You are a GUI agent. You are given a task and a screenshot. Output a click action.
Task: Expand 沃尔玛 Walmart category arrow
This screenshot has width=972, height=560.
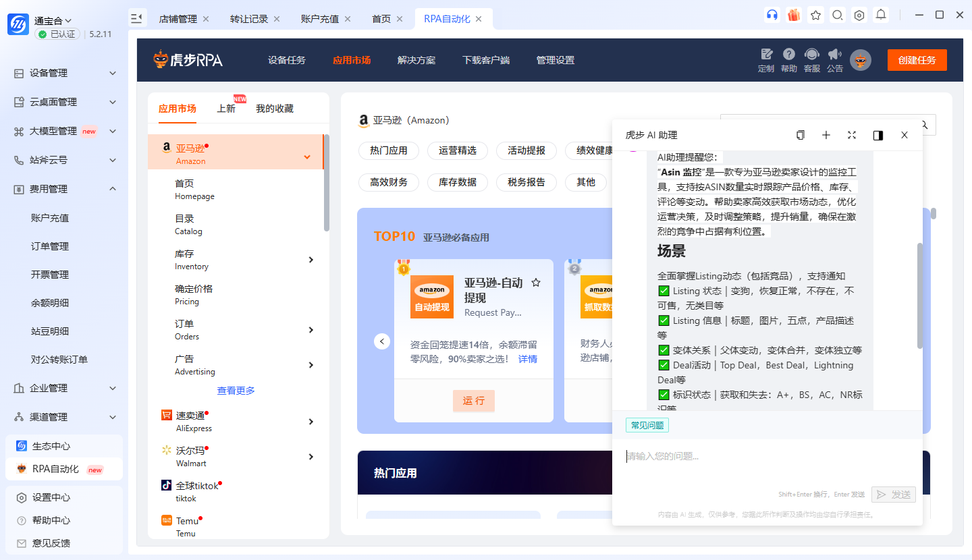pos(311,457)
